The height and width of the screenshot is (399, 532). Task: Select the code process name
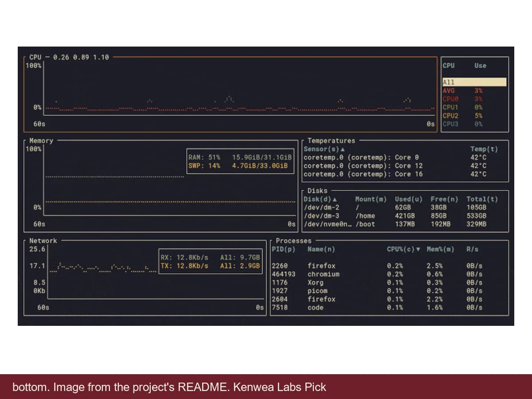[315, 307]
